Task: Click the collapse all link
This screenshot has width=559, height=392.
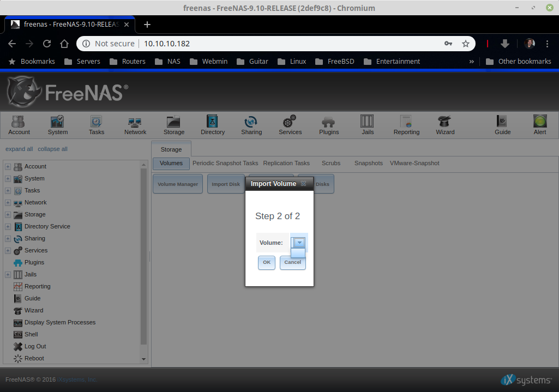Action: tap(52, 149)
